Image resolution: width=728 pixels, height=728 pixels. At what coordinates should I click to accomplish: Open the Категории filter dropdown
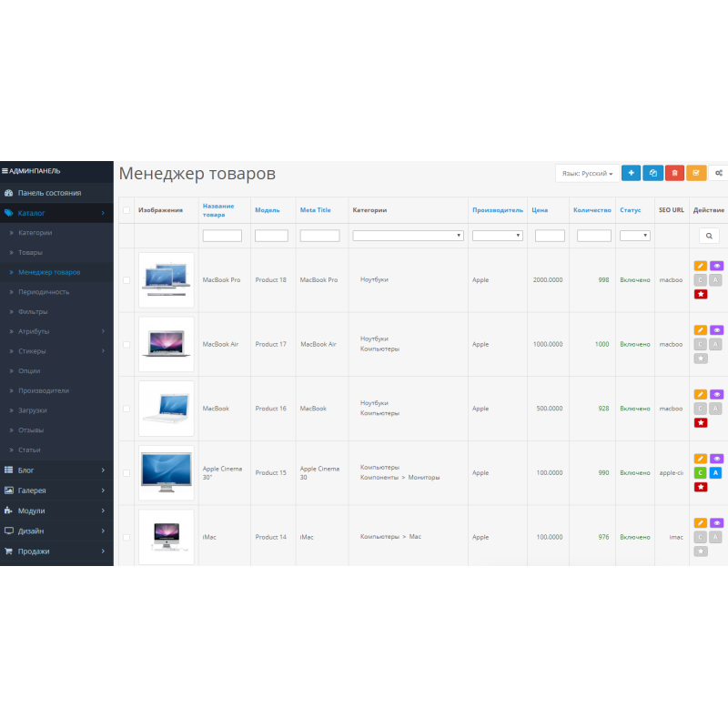tap(408, 236)
